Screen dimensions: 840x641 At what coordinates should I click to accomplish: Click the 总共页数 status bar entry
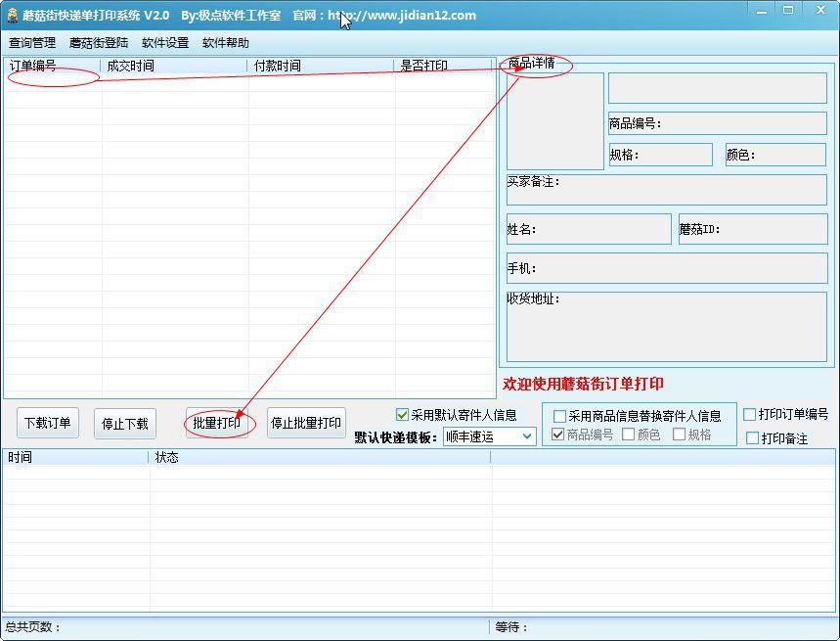33,626
